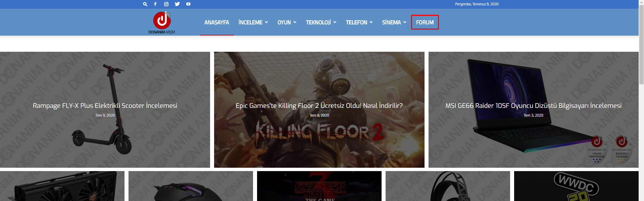
Task: Open the gaming mouse article thumbnail
Action: pos(191,186)
